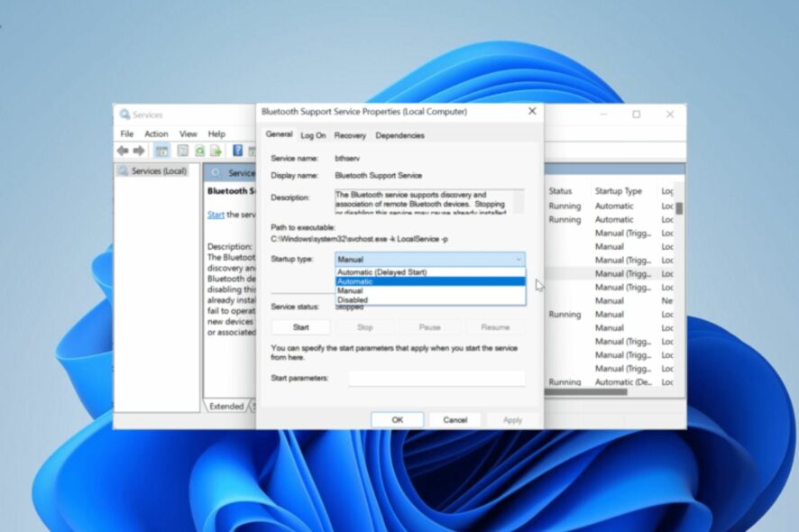Click the Services list horizontal scrollbar
The width and height of the screenshot is (799, 532).
tap(586, 392)
